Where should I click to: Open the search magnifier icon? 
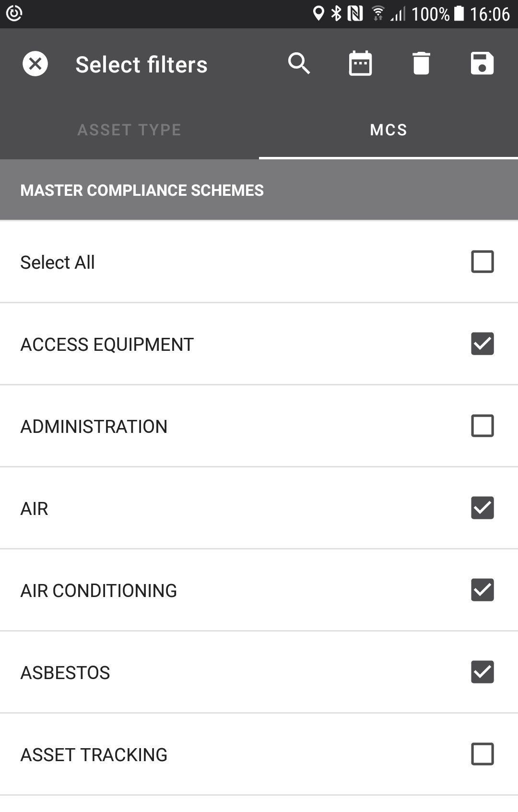click(299, 63)
